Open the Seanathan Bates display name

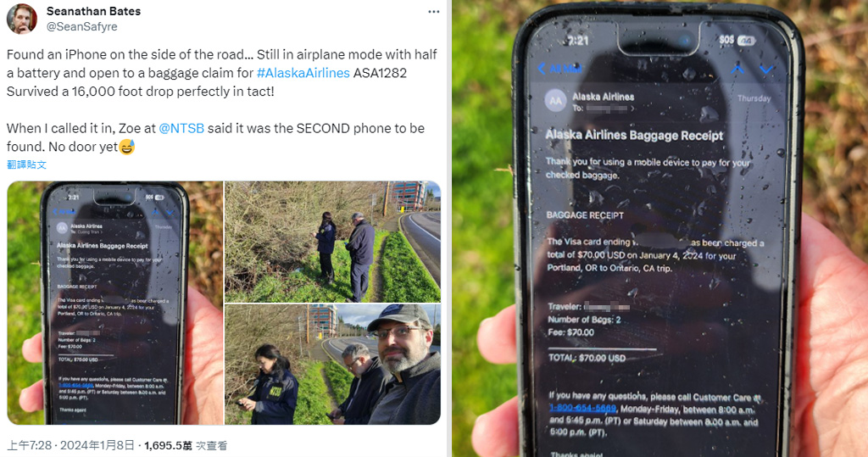(93, 11)
